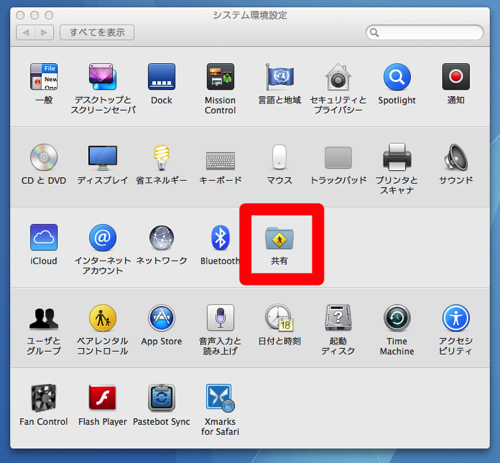Open the Flash Player preference pane
This screenshot has width=500, height=463.
point(103,397)
